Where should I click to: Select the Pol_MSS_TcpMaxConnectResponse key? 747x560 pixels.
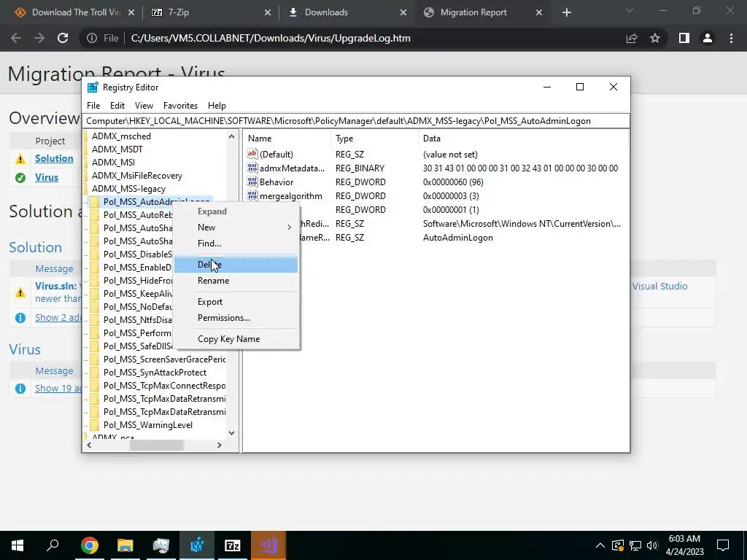[164, 386]
